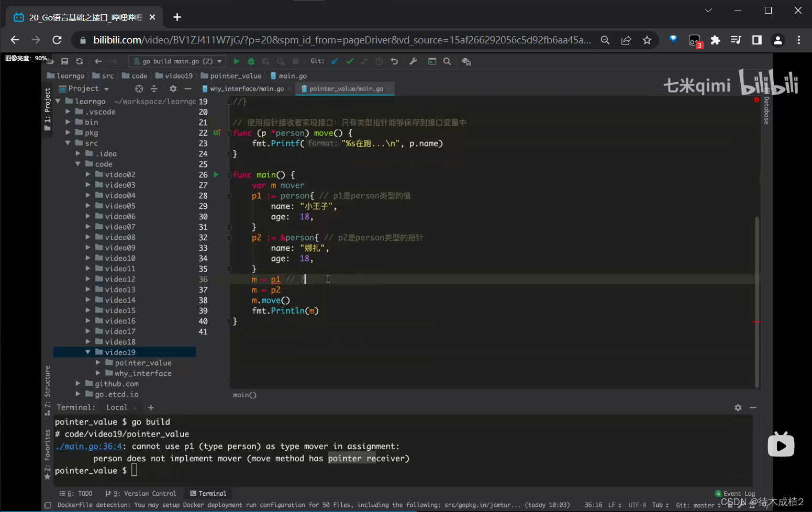The height and width of the screenshot is (512, 812).
Task: Click the Run with Coverage icon
Action: coord(266,61)
